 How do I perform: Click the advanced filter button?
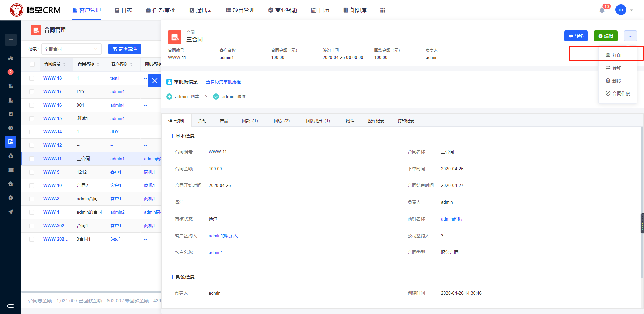124,49
